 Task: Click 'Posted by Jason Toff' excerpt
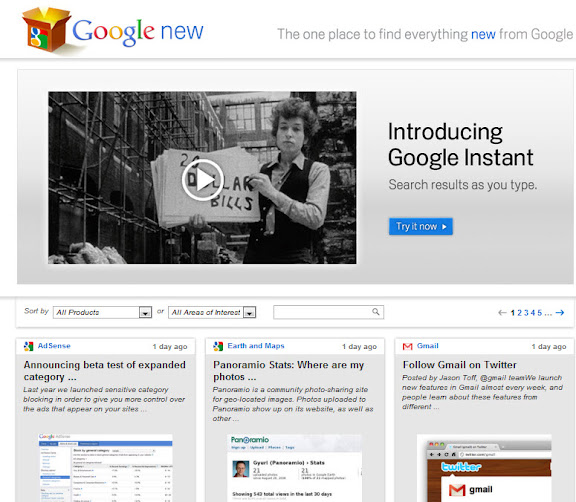[x=482, y=392]
